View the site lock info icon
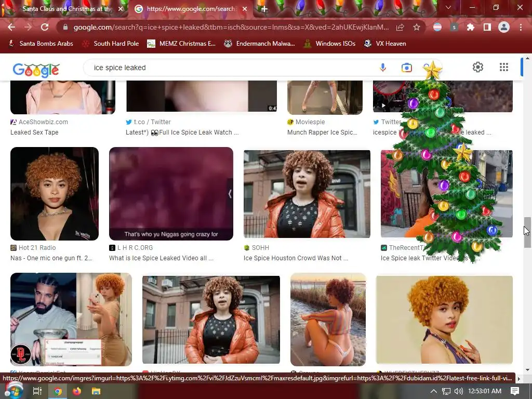Screen dimensions: 532x399 click(x=65, y=27)
